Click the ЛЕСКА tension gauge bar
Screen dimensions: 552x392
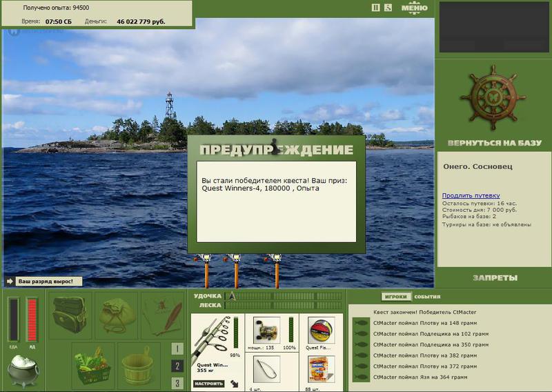coord(284,305)
